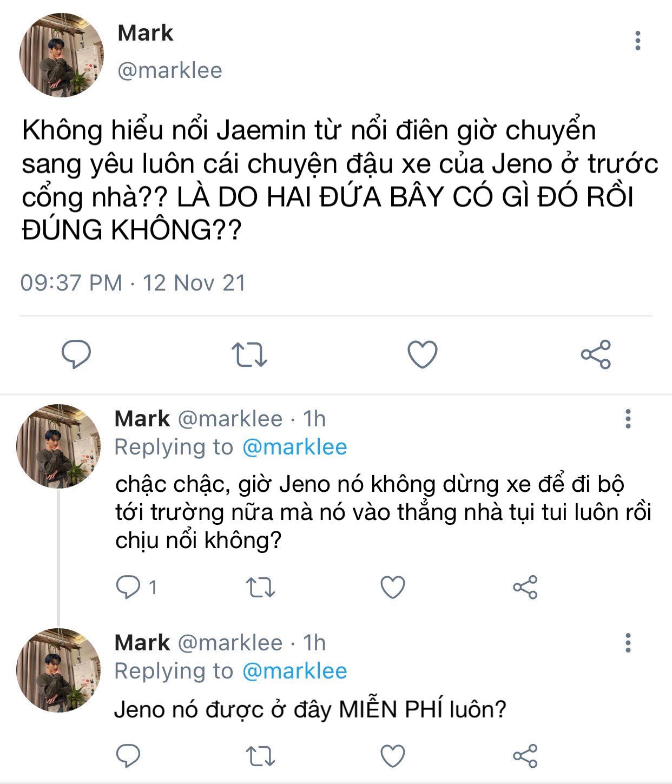Open @marklee link in last reply
The width and height of the screenshot is (672, 784).
coord(294,671)
